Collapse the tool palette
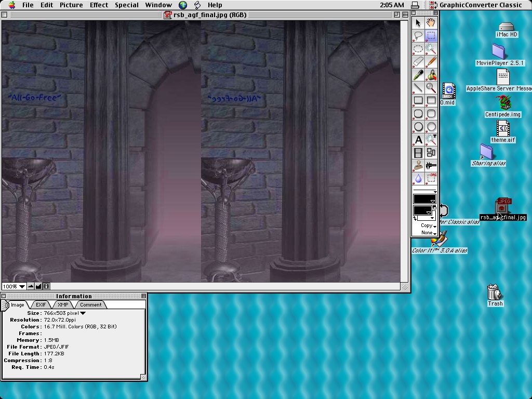Image resolution: width=532 pixels, height=399 pixels. point(436,13)
